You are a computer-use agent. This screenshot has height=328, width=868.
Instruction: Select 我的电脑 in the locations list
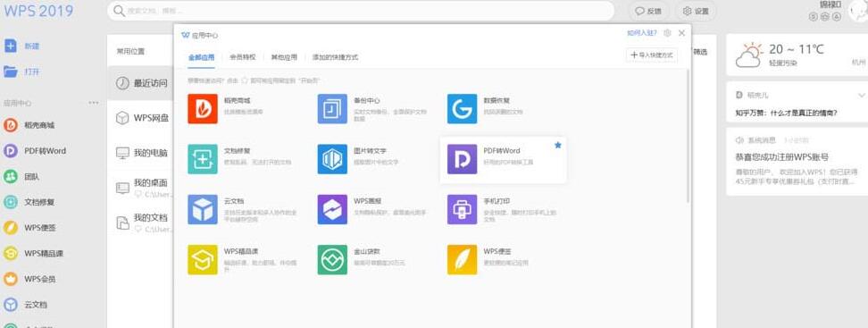(x=140, y=153)
